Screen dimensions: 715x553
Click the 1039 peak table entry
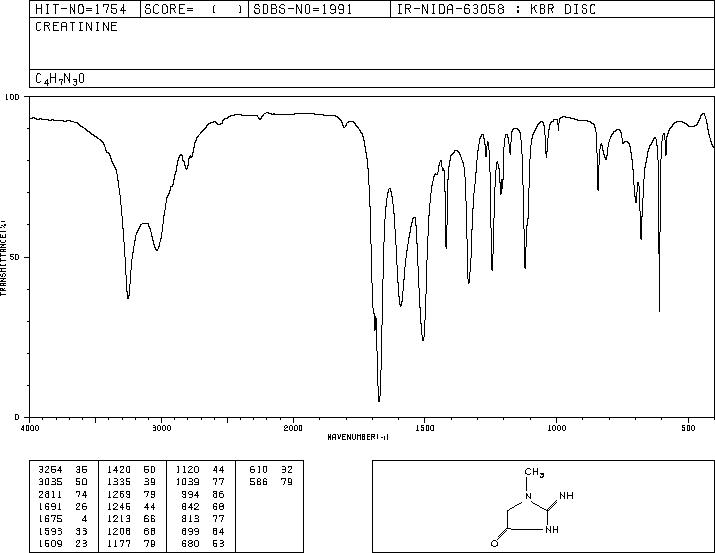click(x=187, y=482)
